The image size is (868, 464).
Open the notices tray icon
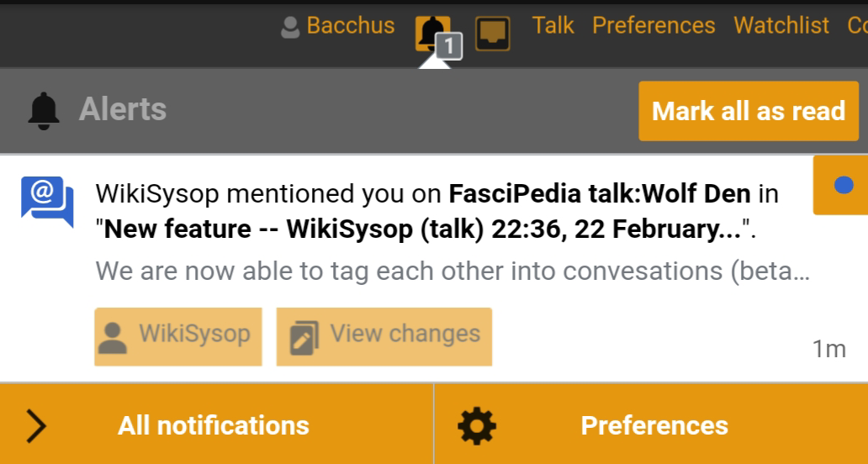tap(493, 34)
